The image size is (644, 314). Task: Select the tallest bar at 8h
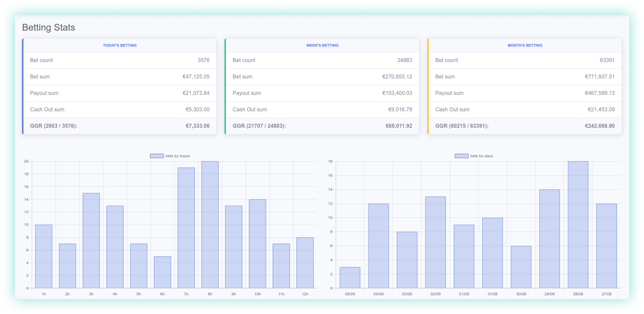[210, 225]
